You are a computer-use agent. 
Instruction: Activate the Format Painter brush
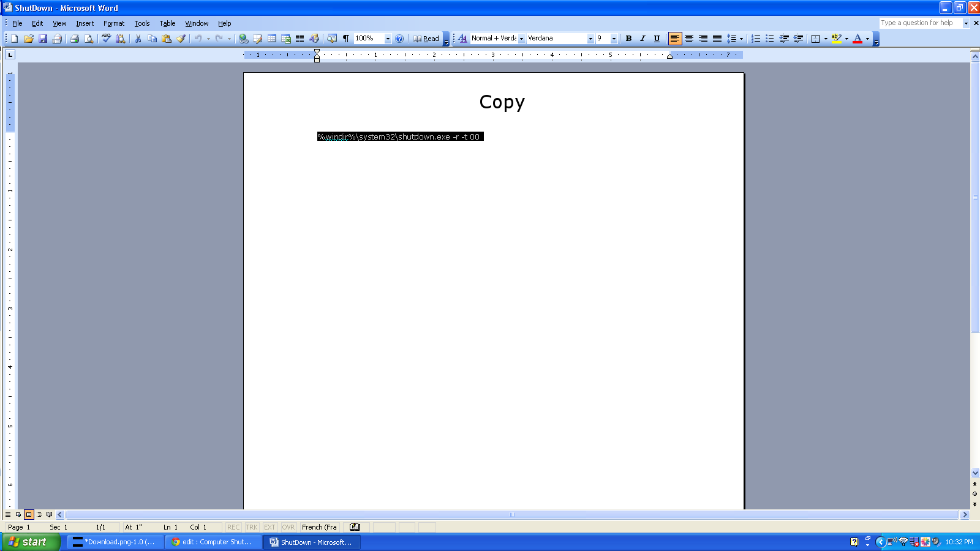tap(181, 39)
